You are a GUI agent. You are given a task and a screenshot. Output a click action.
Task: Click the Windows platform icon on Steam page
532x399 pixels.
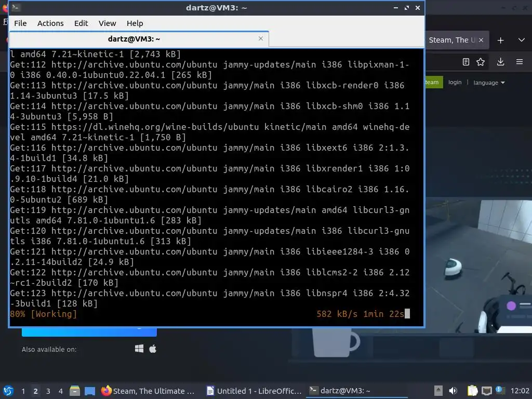point(139,349)
